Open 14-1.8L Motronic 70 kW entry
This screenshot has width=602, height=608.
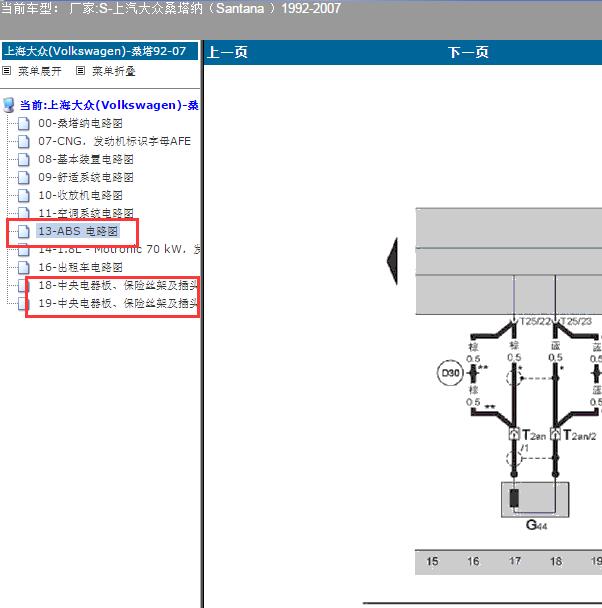pos(119,249)
